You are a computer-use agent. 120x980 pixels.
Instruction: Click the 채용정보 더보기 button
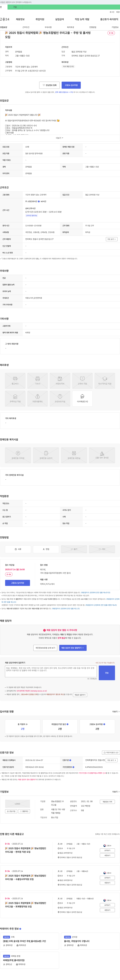[107, 802]
